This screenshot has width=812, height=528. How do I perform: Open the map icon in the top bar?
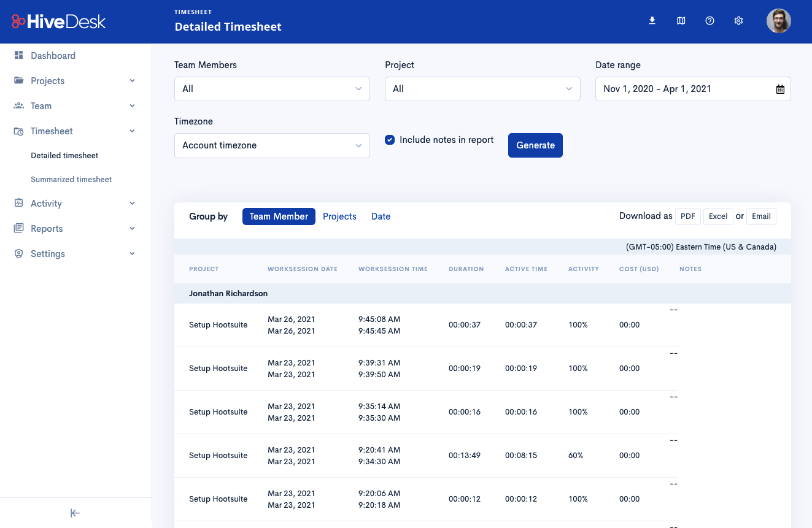click(681, 21)
